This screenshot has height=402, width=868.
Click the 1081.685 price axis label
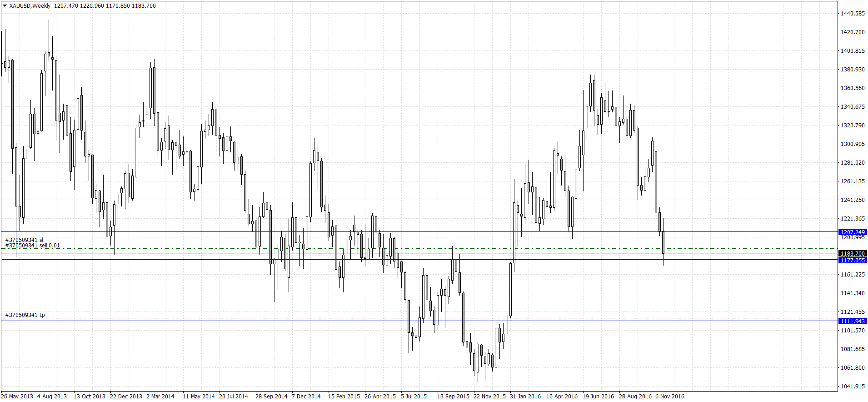(853, 349)
